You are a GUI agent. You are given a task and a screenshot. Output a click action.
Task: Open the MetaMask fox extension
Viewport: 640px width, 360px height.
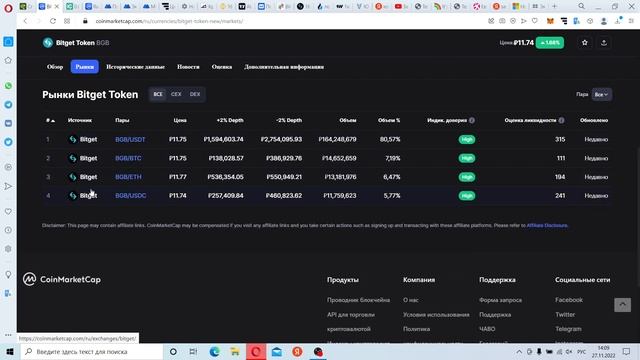click(x=550, y=21)
